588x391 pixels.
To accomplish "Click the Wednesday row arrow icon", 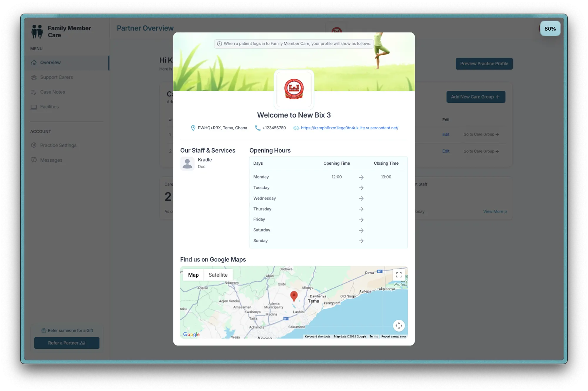I will [x=361, y=198].
